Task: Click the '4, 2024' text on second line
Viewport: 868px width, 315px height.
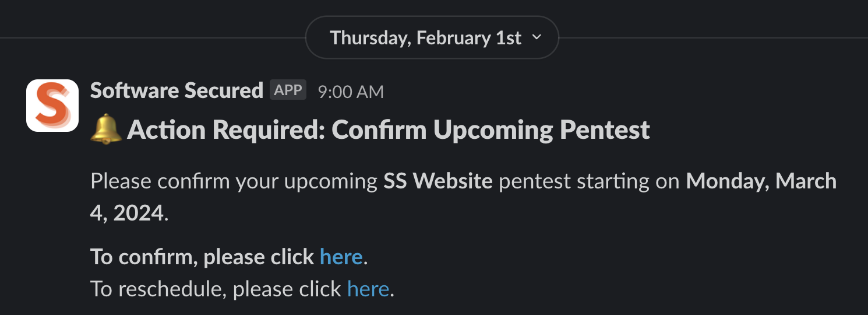Action: 127,213
